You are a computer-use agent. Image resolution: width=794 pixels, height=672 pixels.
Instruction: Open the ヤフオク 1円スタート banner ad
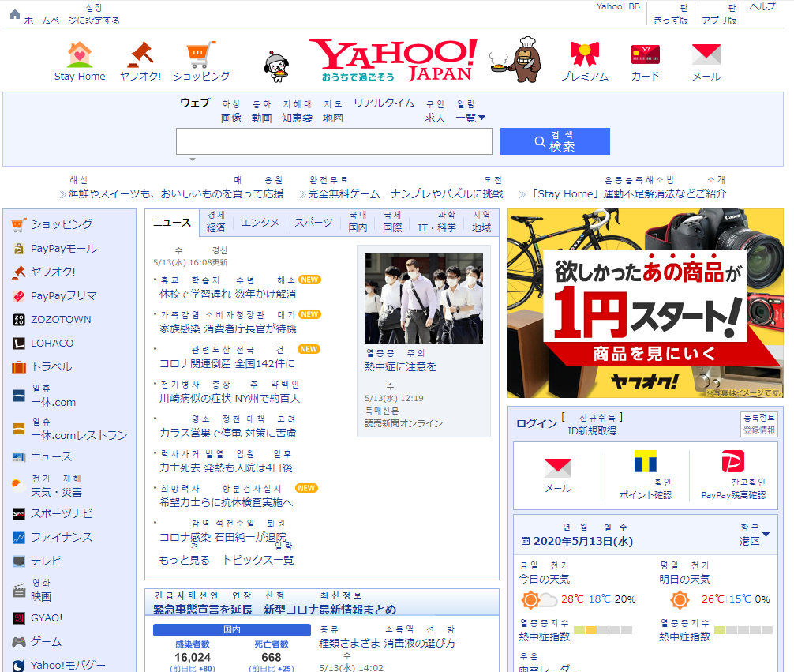645,303
